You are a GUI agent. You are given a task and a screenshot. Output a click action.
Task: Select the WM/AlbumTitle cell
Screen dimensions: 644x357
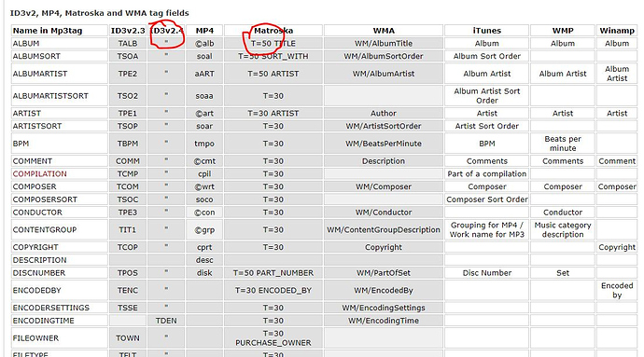384,44
